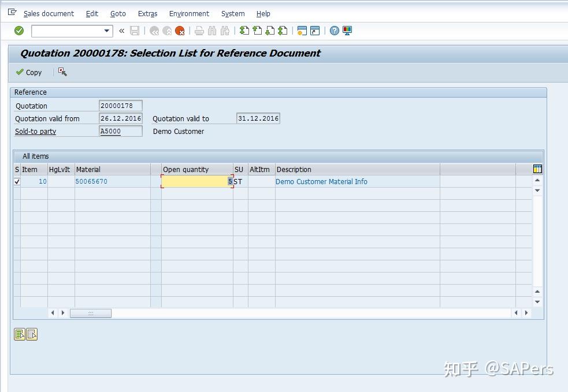Click the Select All Items icon
This screenshot has height=392, width=568.
coord(19,334)
